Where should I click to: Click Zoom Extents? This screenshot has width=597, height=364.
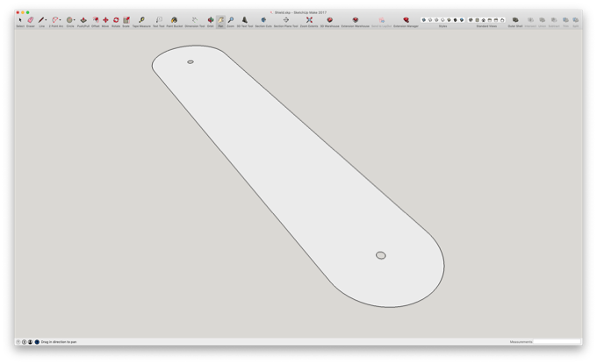[x=309, y=20]
